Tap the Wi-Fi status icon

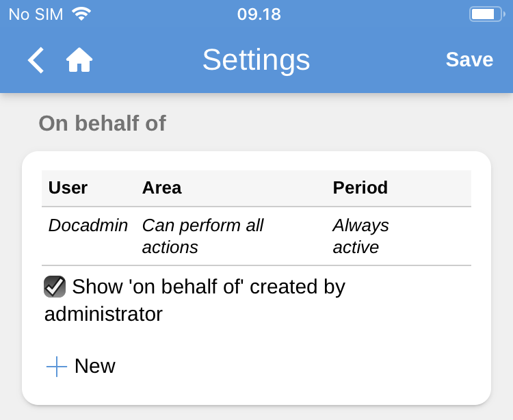[81, 14]
